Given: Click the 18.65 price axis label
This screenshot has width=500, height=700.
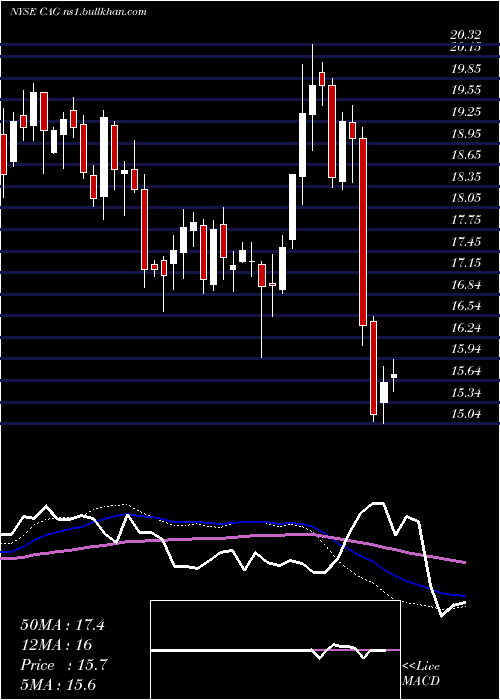Looking at the screenshot, I should pyautogui.click(x=466, y=155).
